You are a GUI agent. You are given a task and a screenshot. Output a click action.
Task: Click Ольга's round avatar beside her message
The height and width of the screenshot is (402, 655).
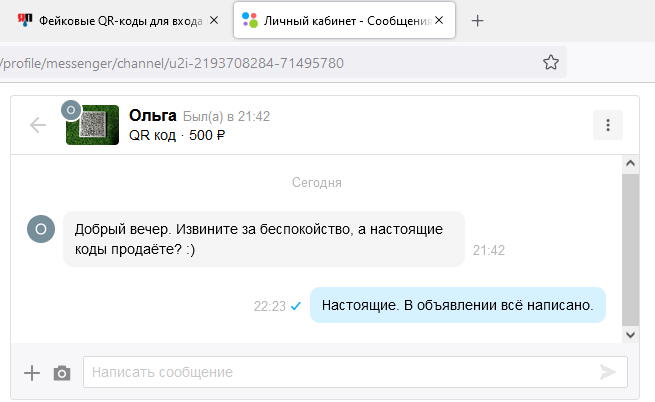coord(41,229)
